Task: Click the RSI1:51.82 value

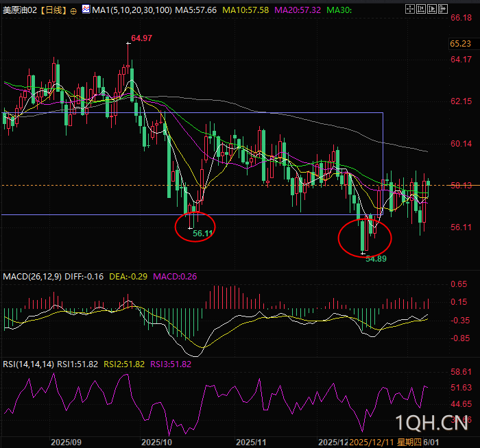Action: [x=77, y=364]
